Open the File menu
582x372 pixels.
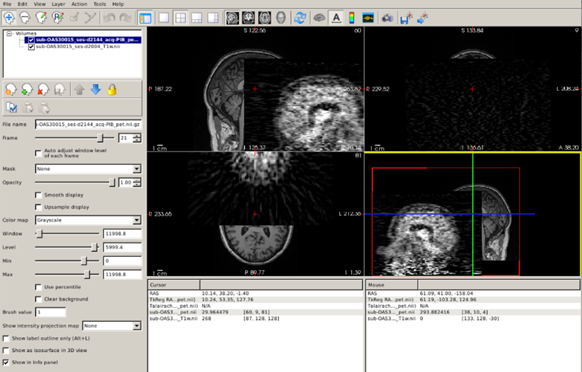point(7,4)
